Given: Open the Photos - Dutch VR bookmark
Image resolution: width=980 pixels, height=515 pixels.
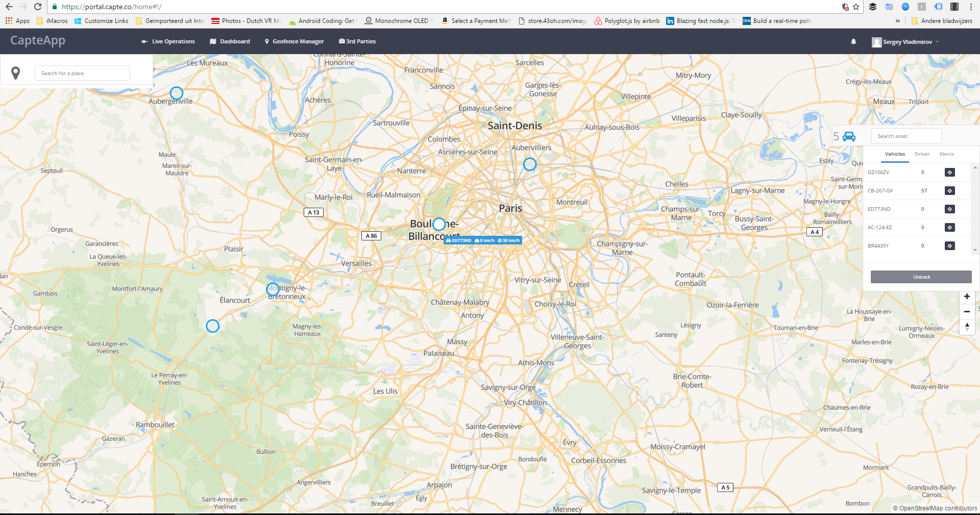Looking at the screenshot, I should (x=247, y=21).
